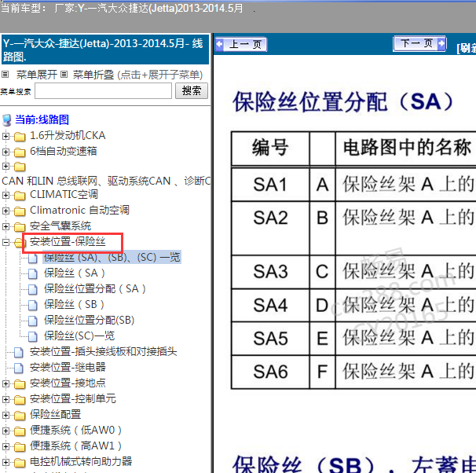476x473 pixels.
Task: Click page icon beside 保险丝(SC)一览
Action: (33, 337)
